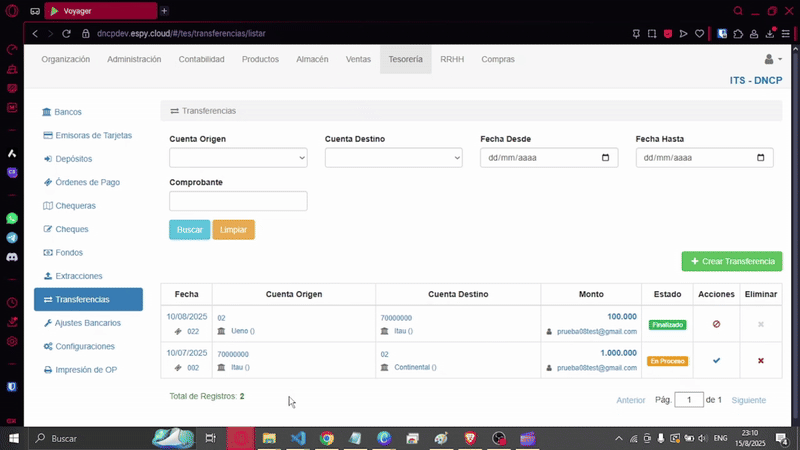Open WhatsApp from the browser sidebar

tap(12, 218)
